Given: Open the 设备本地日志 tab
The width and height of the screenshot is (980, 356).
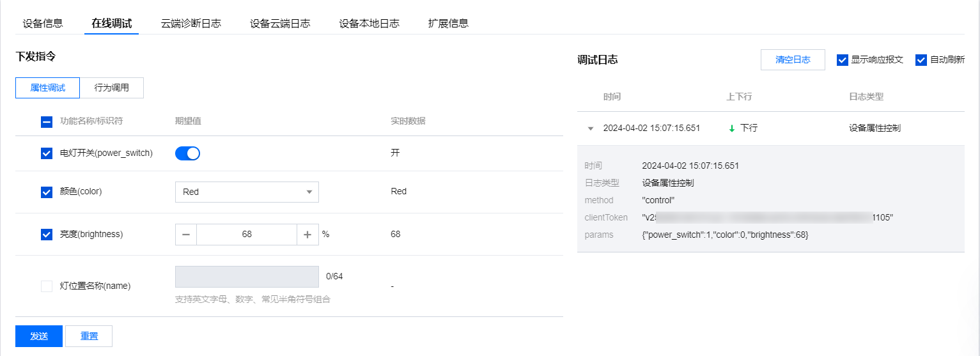Looking at the screenshot, I should [369, 24].
